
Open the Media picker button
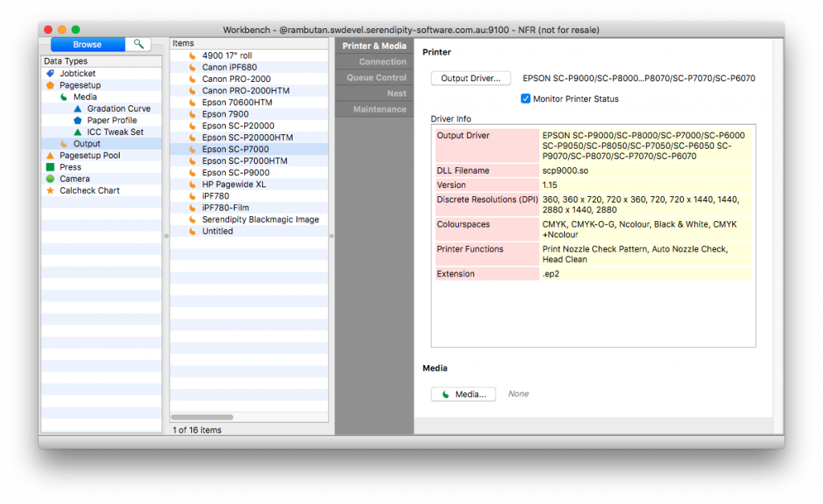(x=463, y=394)
